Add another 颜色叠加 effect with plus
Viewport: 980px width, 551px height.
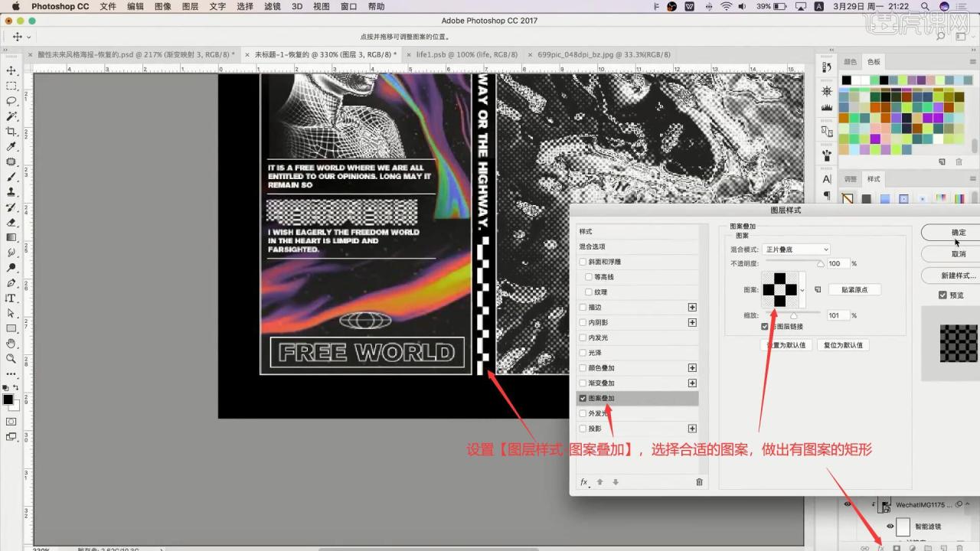pos(692,368)
